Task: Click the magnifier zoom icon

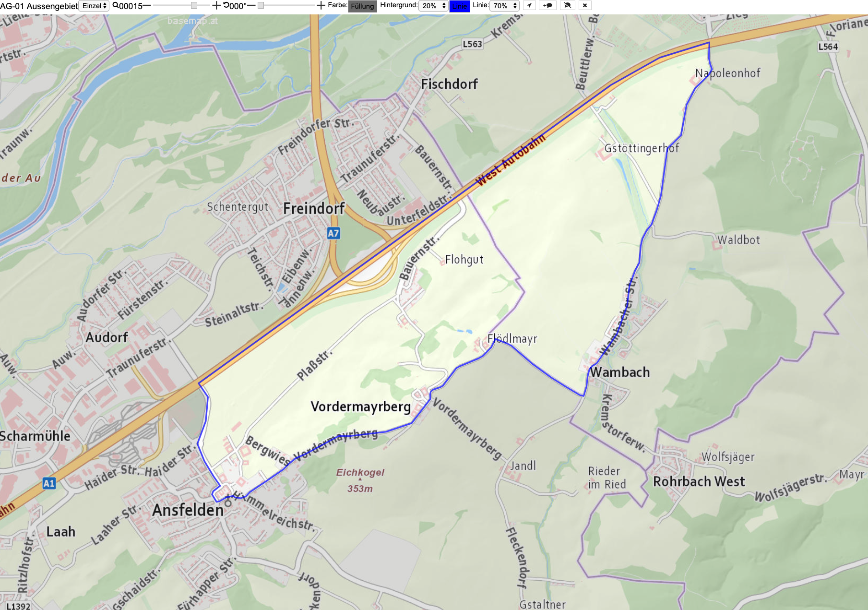Action: 116,6
